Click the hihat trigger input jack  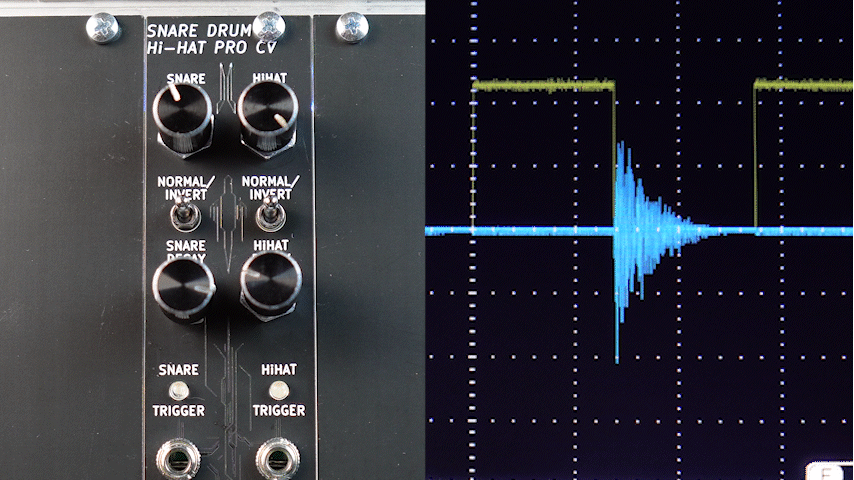coord(278,458)
